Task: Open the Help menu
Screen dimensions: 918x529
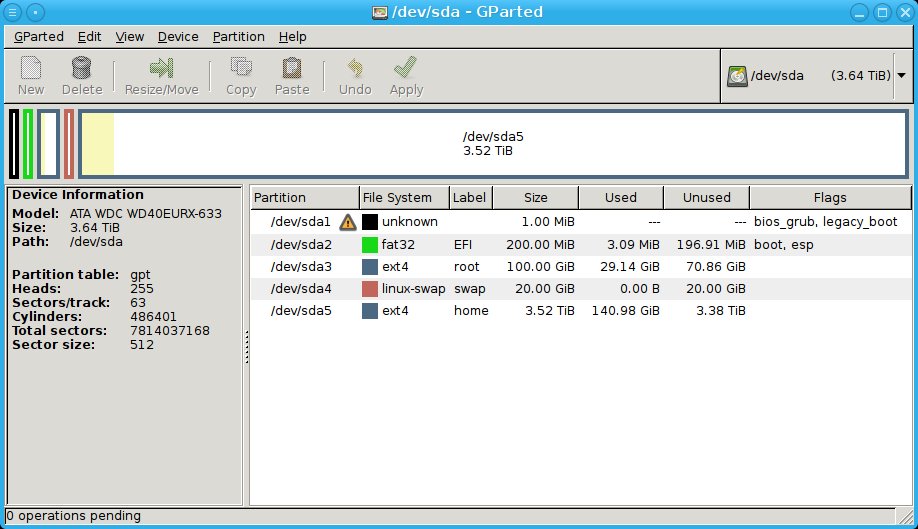Action: (x=292, y=37)
